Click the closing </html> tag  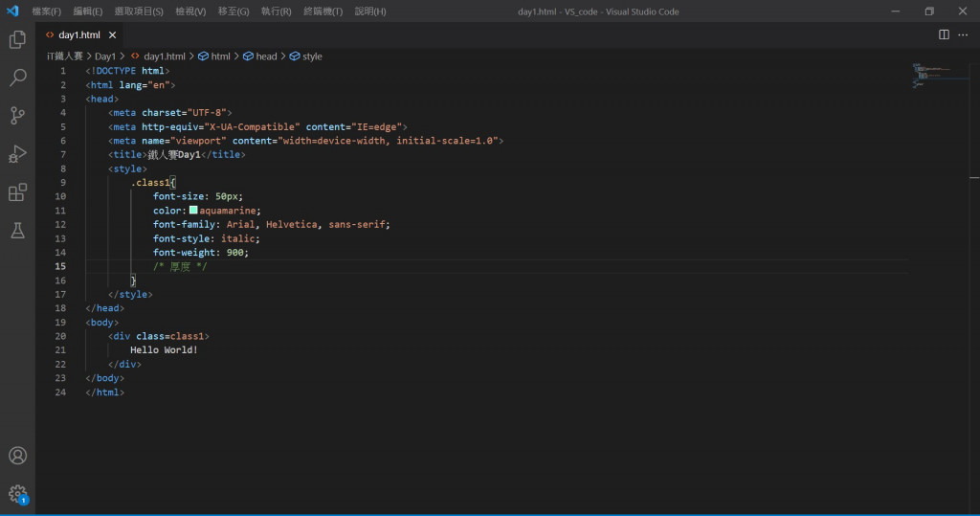tap(105, 393)
